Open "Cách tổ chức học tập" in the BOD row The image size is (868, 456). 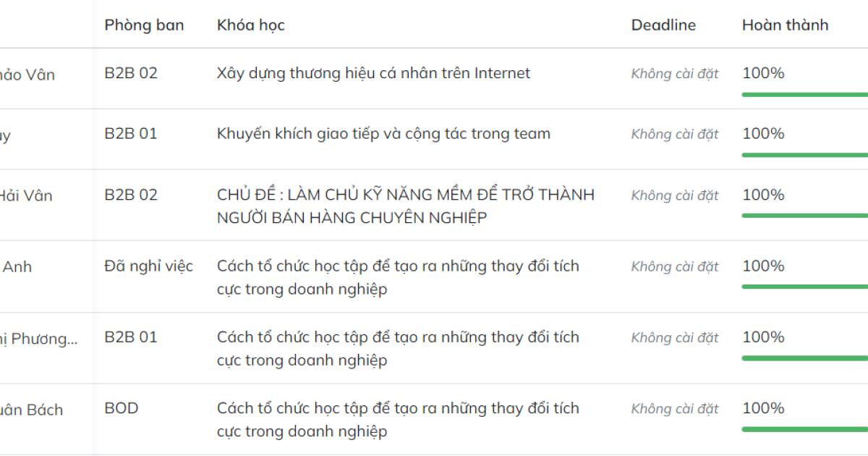[x=398, y=420]
